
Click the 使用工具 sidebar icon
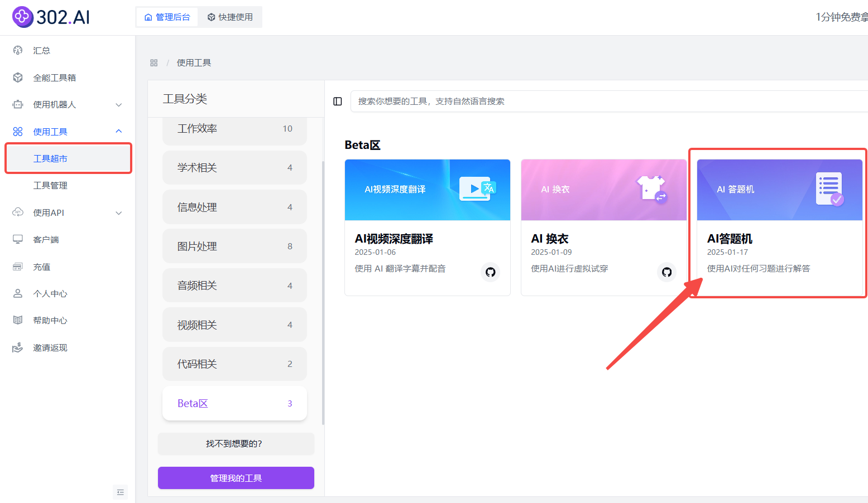[x=18, y=132]
